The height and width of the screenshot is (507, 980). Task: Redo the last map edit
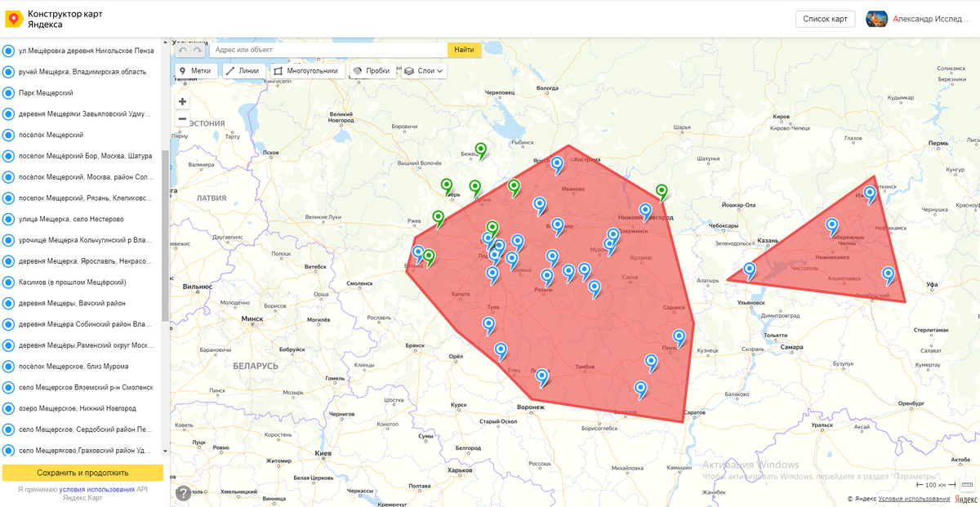[198, 50]
